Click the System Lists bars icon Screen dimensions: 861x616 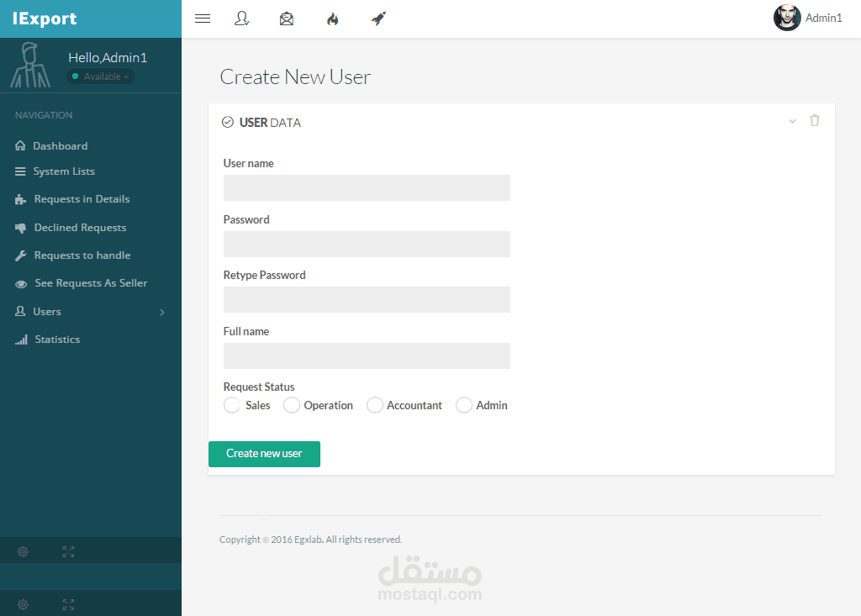pos(20,171)
